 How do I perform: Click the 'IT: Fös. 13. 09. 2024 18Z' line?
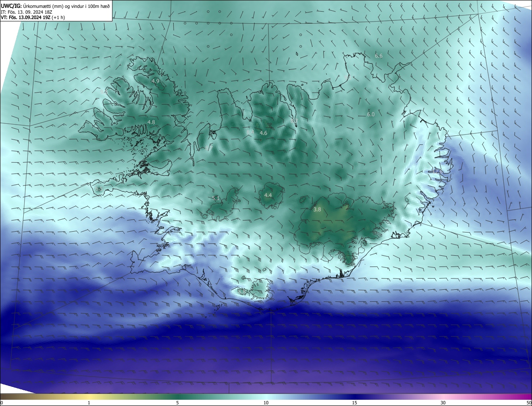point(27,12)
